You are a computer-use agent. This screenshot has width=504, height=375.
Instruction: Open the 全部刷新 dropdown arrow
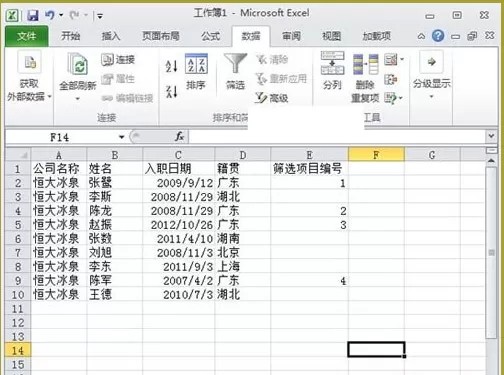click(x=78, y=99)
